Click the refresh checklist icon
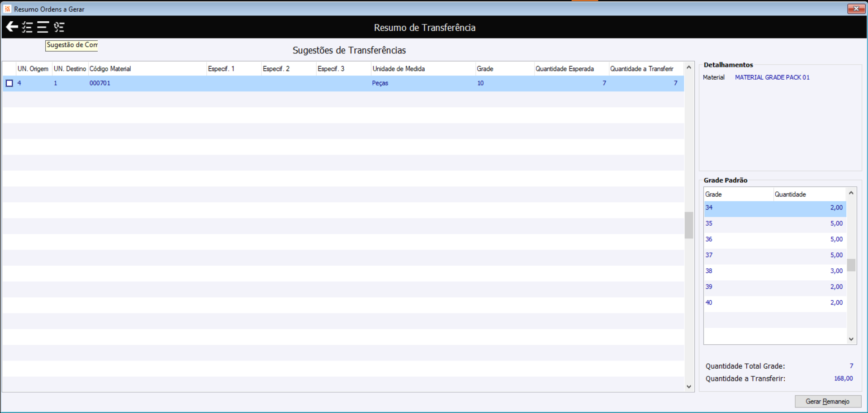The image size is (868, 413). pos(59,27)
